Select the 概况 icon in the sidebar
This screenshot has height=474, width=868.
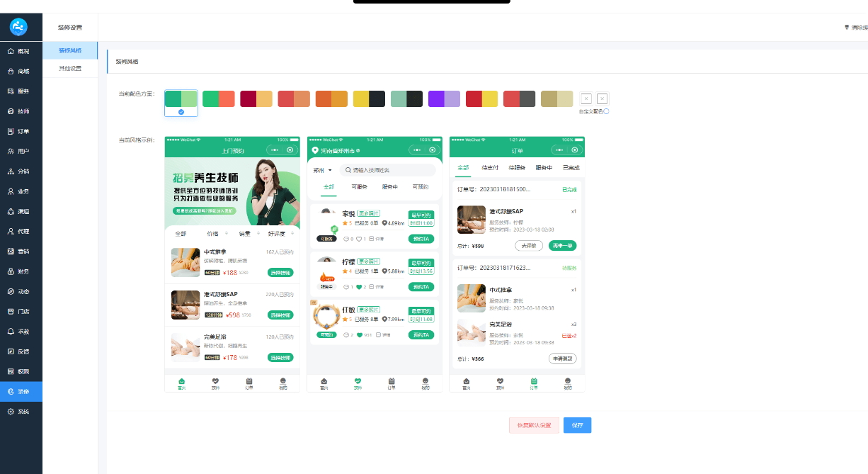(x=21, y=50)
